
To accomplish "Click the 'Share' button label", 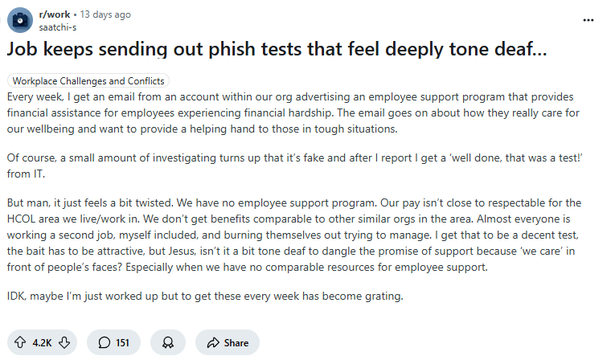I will point(236,342).
